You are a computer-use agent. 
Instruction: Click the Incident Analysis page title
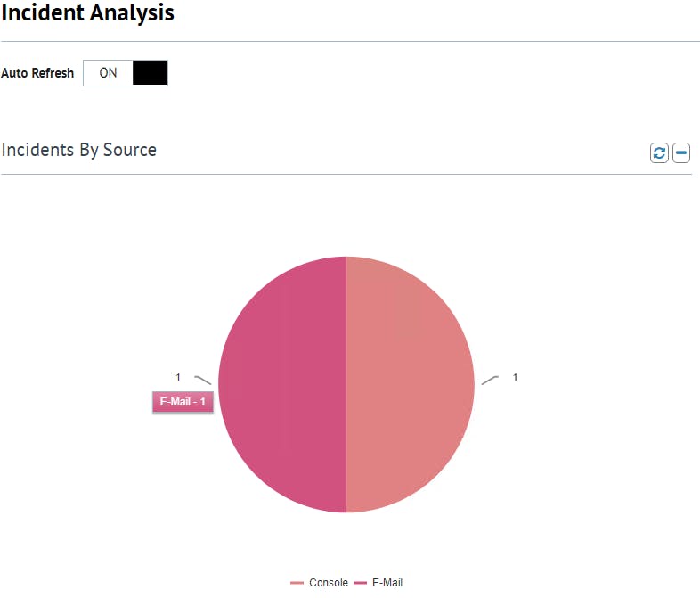(x=87, y=13)
